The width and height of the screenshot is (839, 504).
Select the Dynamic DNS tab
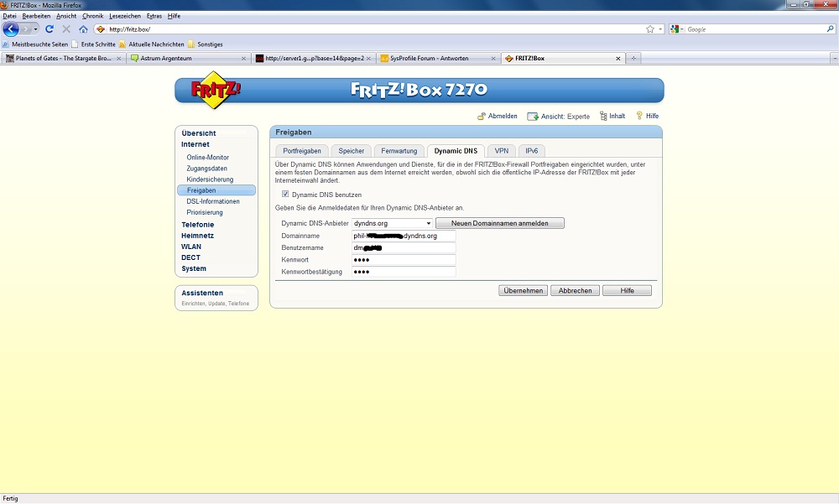pos(456,151)
